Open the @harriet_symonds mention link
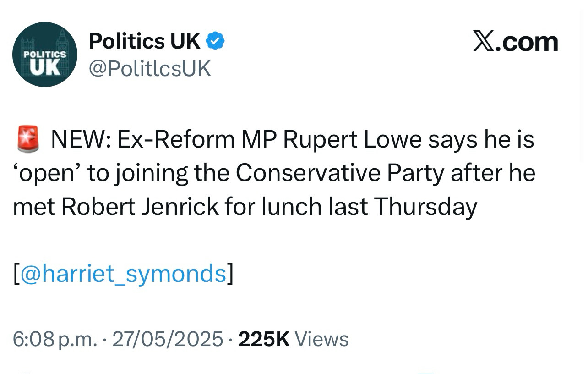This screenshot has height=374, width=588. click(x=124, y=274)
